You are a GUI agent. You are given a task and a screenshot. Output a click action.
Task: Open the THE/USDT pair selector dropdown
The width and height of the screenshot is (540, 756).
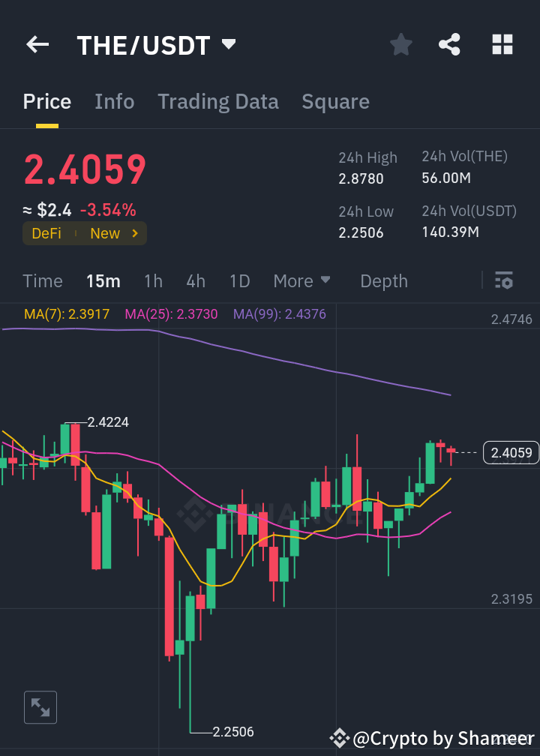coord(229,44)
